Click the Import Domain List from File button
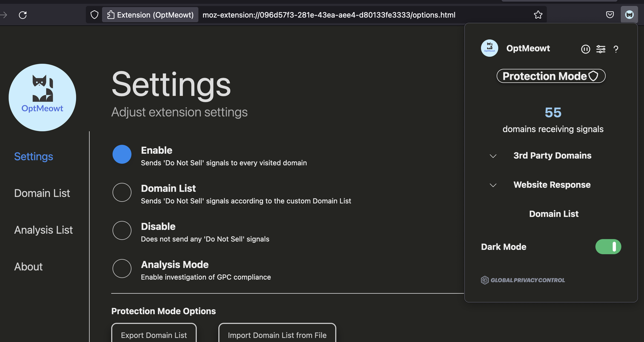This screenshot has width=644, height=342. [x=277, y=335]
